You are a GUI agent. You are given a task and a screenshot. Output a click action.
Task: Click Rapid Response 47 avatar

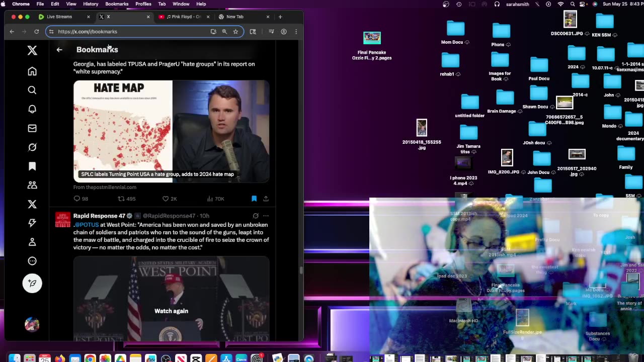tap(63, 220)
